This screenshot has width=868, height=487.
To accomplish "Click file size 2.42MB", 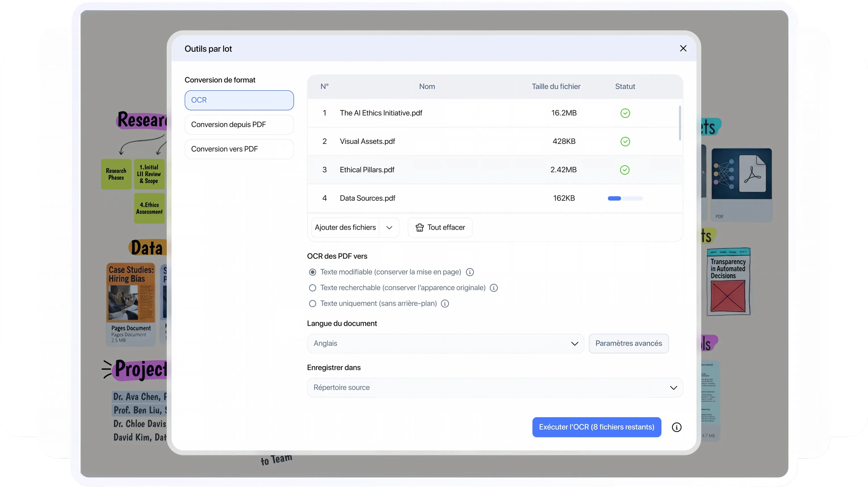I will point(564,170).
